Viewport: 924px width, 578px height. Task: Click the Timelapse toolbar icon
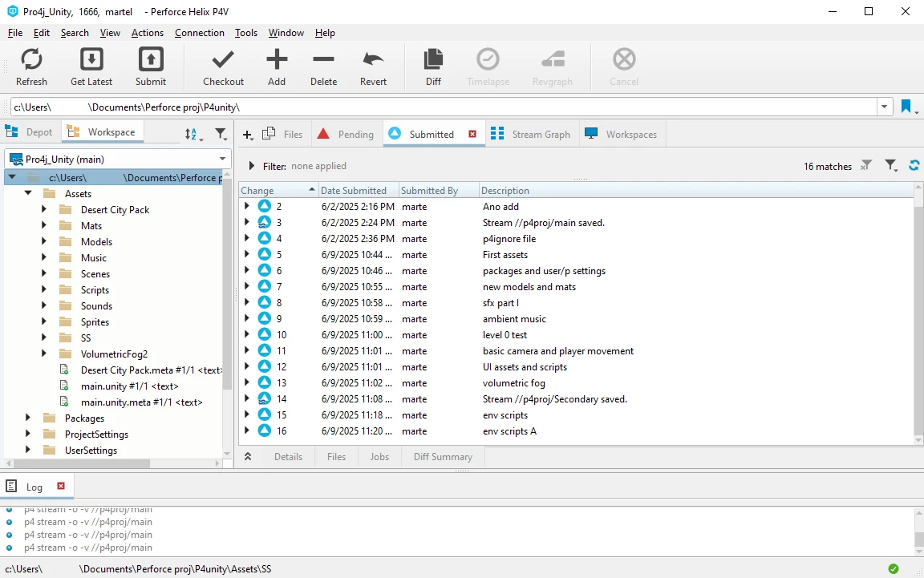coord(488,59)
